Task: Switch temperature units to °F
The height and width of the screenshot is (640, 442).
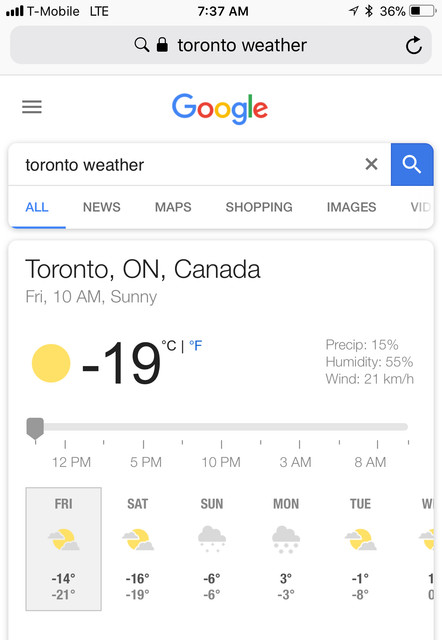Action: tap(195, 346)
